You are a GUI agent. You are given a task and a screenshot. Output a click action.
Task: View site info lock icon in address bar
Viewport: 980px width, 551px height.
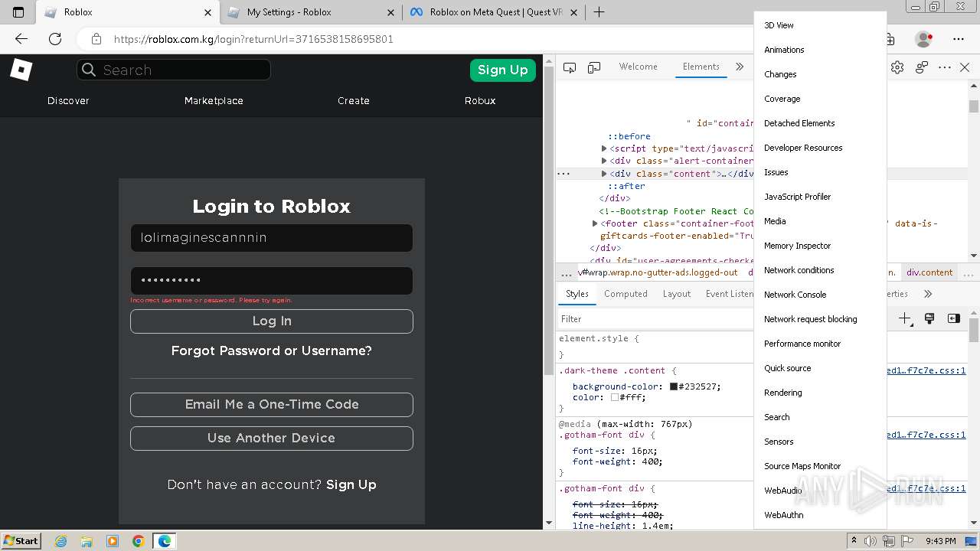point(96,38)
